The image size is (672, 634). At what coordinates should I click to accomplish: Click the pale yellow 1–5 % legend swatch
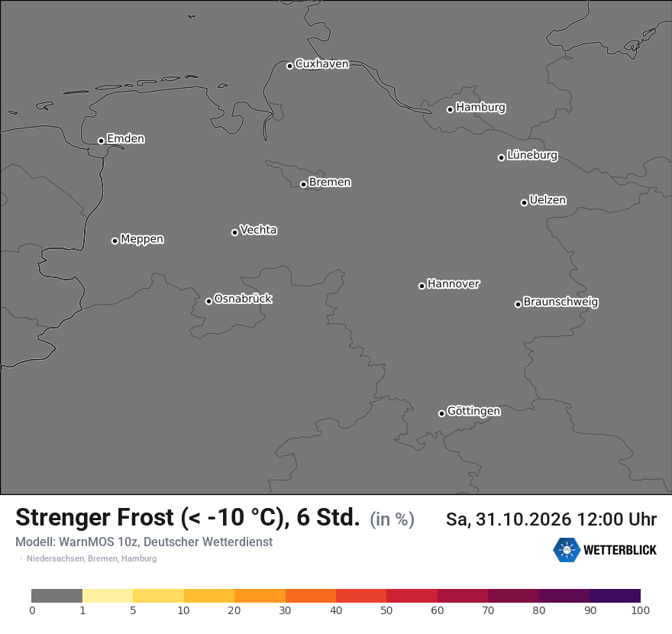[108, 596]
